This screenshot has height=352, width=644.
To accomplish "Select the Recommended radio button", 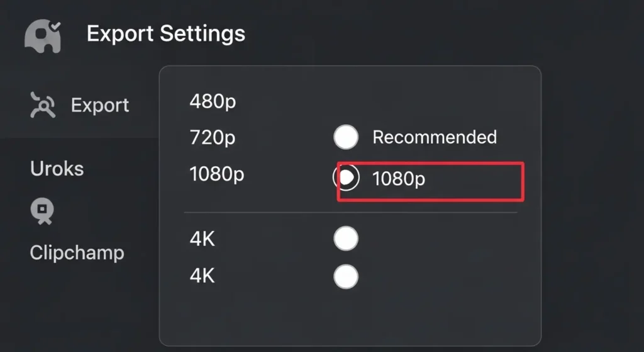I will click(346, 137).
